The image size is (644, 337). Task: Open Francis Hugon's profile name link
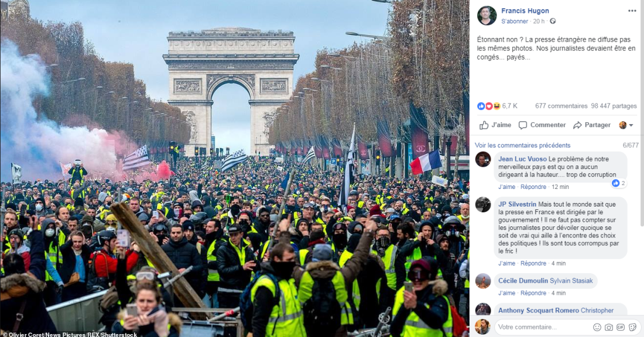click(525, 11)
